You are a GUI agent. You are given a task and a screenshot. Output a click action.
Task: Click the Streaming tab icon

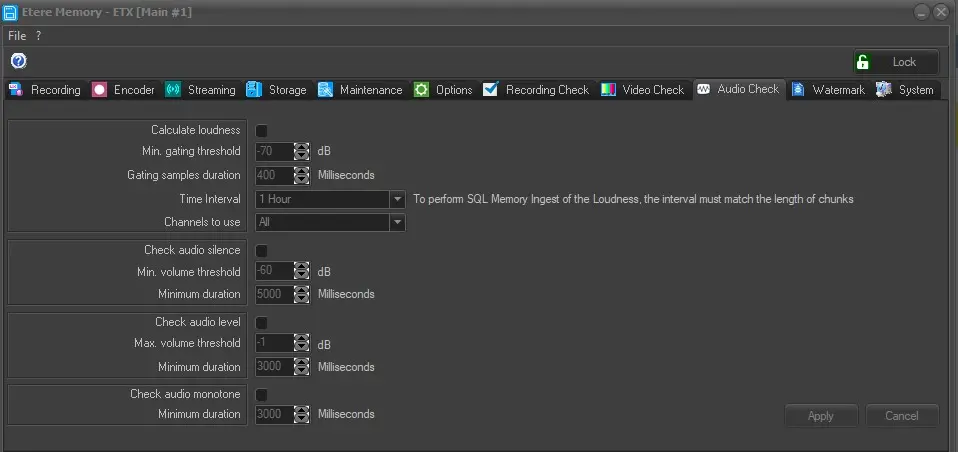(173, 90)
